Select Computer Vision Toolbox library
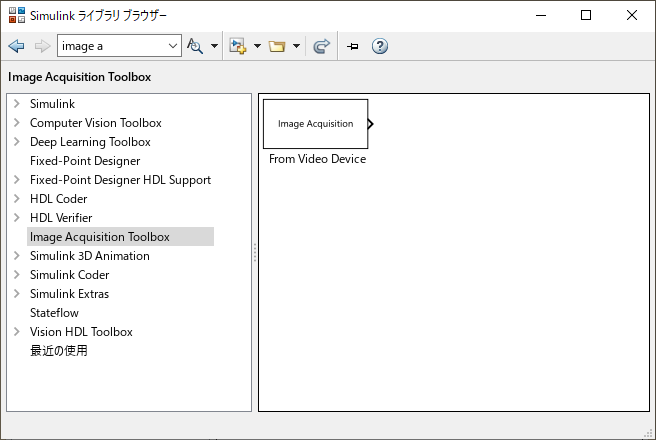The width and height of the screenshot is (656, 440). pyautogui.click(x=95, y=123)
